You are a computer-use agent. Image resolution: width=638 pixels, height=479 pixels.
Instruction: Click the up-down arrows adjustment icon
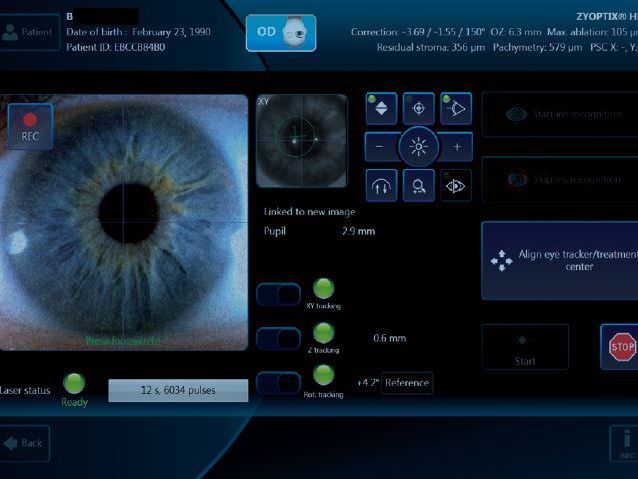pyautogui.click(x=381, y=109)
